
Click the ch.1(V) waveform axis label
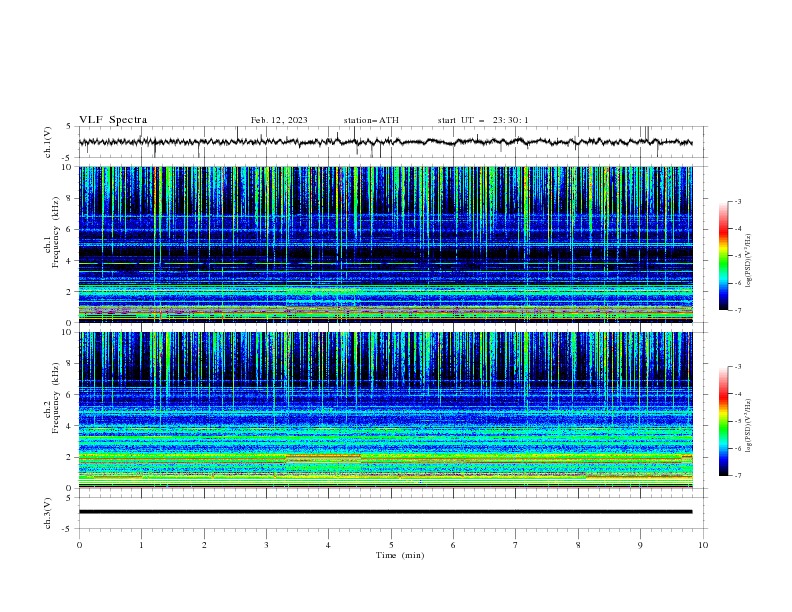[48, 142]
